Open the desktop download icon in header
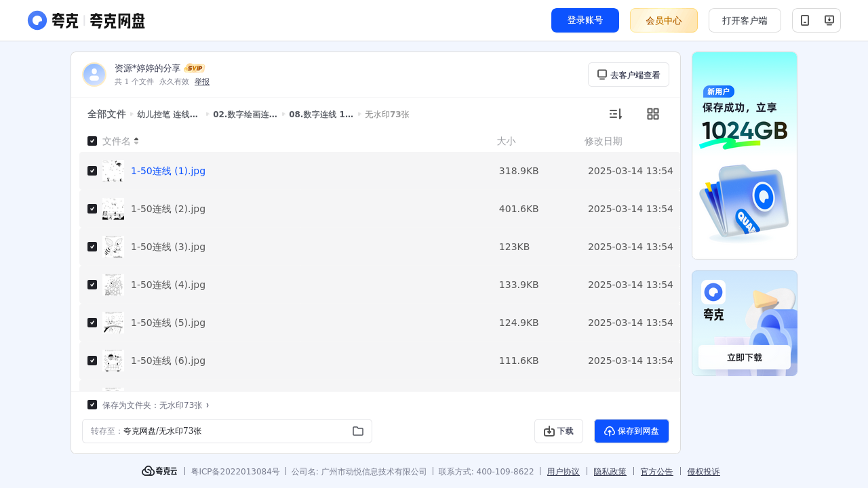The height and width of the screenshot is (488, 868). [829, 20]
